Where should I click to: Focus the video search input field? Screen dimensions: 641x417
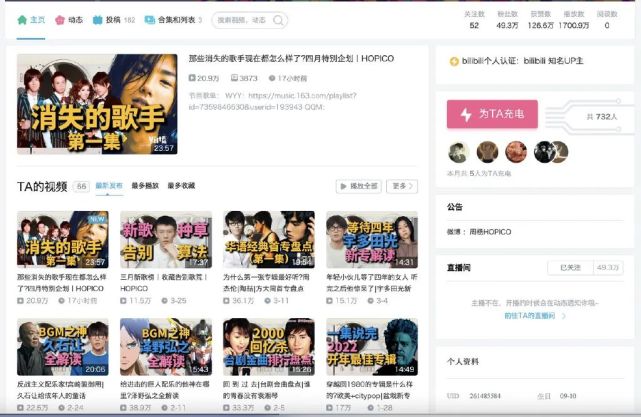242,20
